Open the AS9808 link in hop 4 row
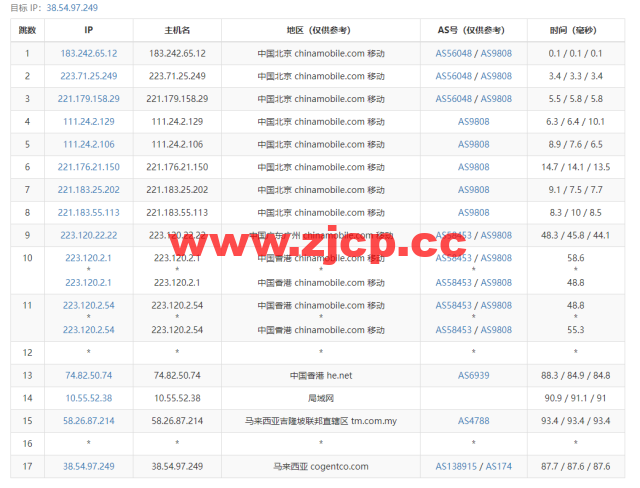 pos(473,122)
